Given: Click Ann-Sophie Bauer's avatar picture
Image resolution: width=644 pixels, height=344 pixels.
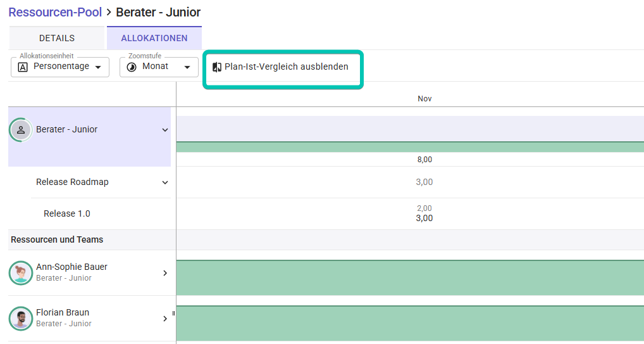Looking at the screenshot, I should pyautogui.click(x=21, y=273).
